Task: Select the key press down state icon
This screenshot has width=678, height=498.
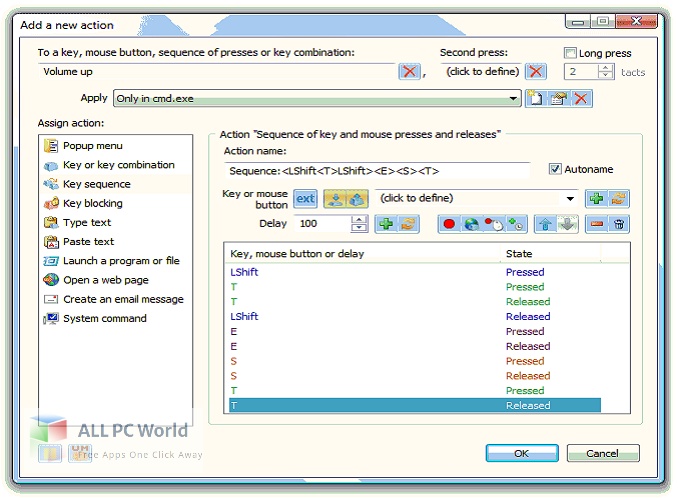Action: pos(335,199)
